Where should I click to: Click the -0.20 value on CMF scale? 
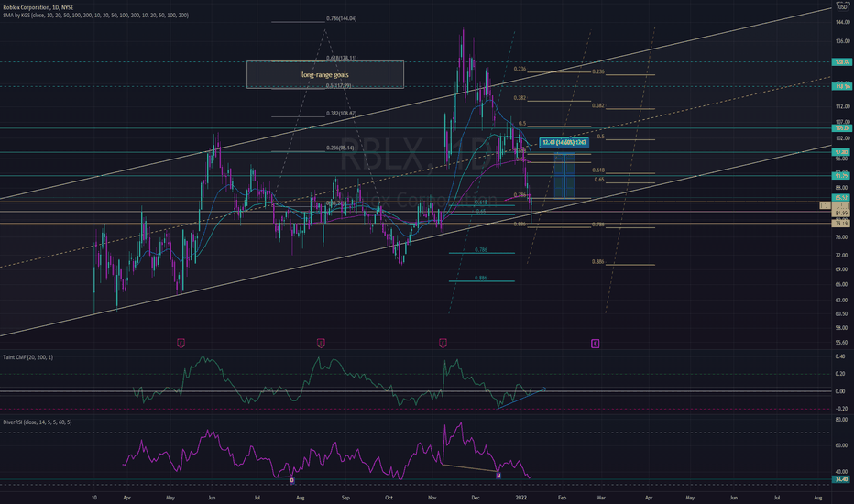coord(841,409)
